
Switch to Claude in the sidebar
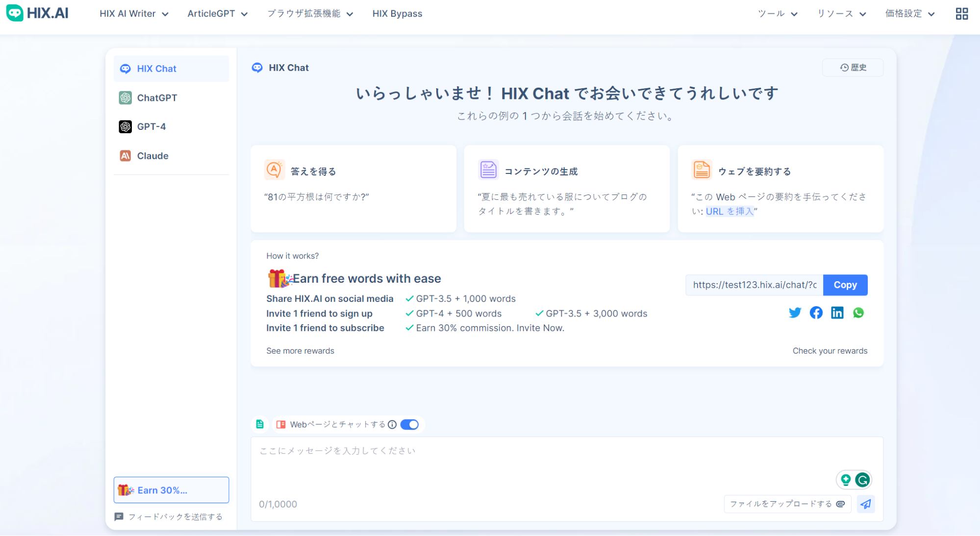tap(152, 156)
